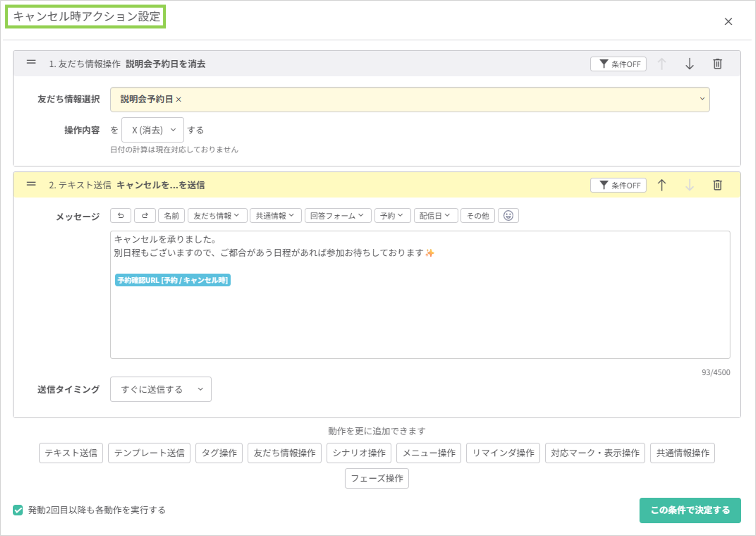Delete action 1 with trash icon
The height and width of the screenshot is (536, 756).
pyautogui.click(x=717, y=64)
